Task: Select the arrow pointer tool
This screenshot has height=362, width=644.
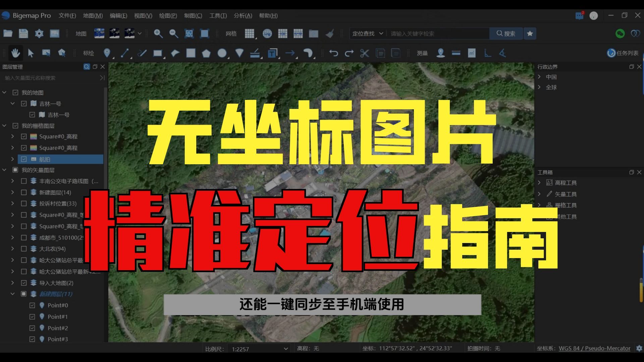Action: (31, 53)
